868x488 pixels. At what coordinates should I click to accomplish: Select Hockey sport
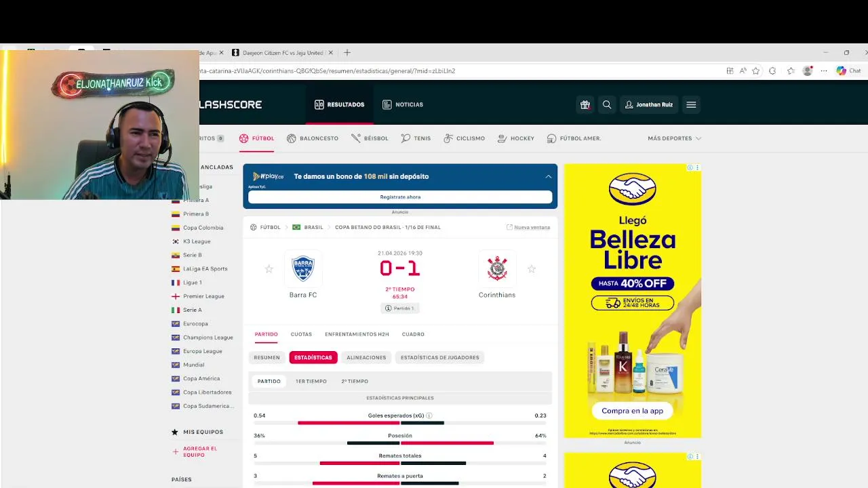click(516, 138)
